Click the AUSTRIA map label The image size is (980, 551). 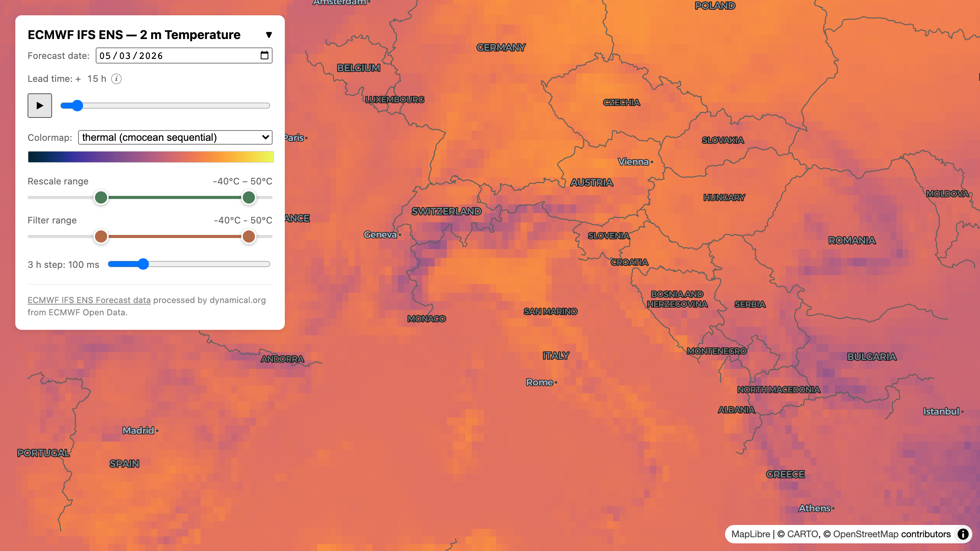tap(592, 183)
